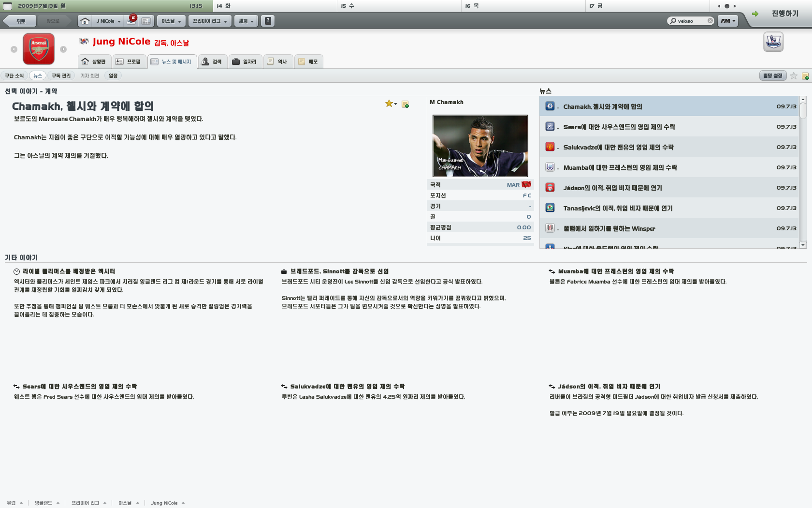Image resolution: width=812 pixels, height=508 pixels.
Task: Click the 별명 설정 button
Action: [x=772, y=75]
